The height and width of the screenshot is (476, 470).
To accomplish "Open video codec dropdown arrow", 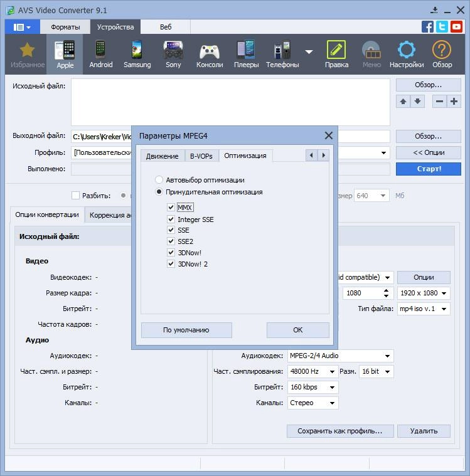I will pyautogui.click(x=387, y=277).
